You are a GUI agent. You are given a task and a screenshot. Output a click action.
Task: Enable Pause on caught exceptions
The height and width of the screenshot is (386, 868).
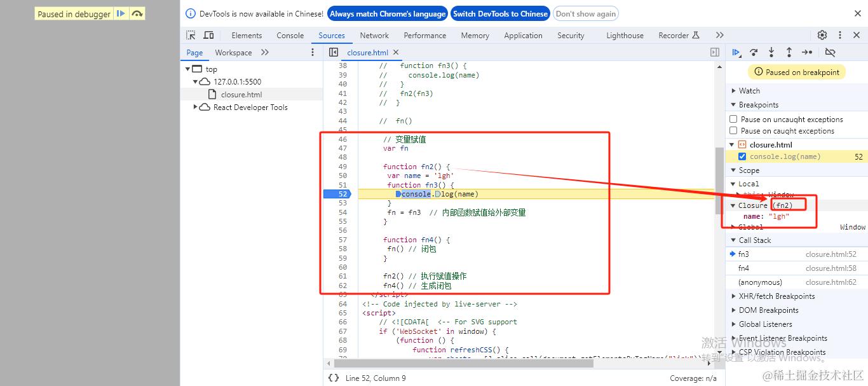[733, 131]
